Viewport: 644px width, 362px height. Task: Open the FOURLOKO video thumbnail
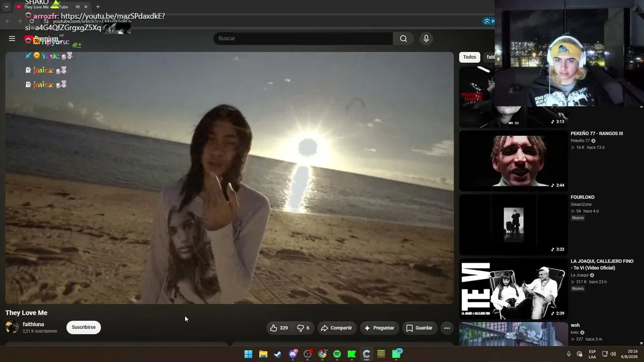click(513, 225)
